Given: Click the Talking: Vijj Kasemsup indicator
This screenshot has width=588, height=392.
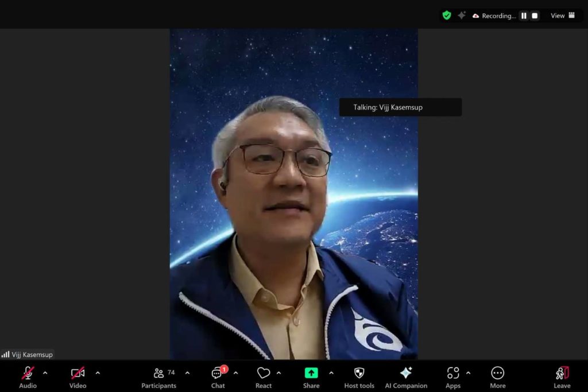Looking at the screenshot, I should click(400, 107).
